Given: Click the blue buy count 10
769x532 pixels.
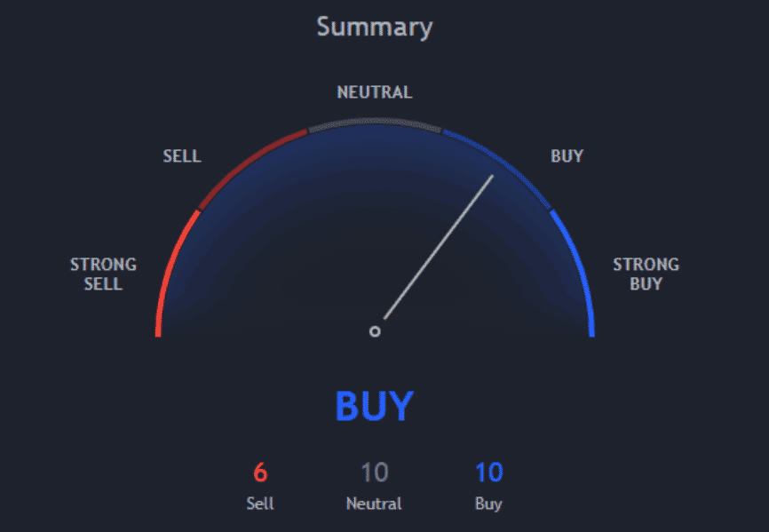Looking at the screenshot, I should pos(488,472).
